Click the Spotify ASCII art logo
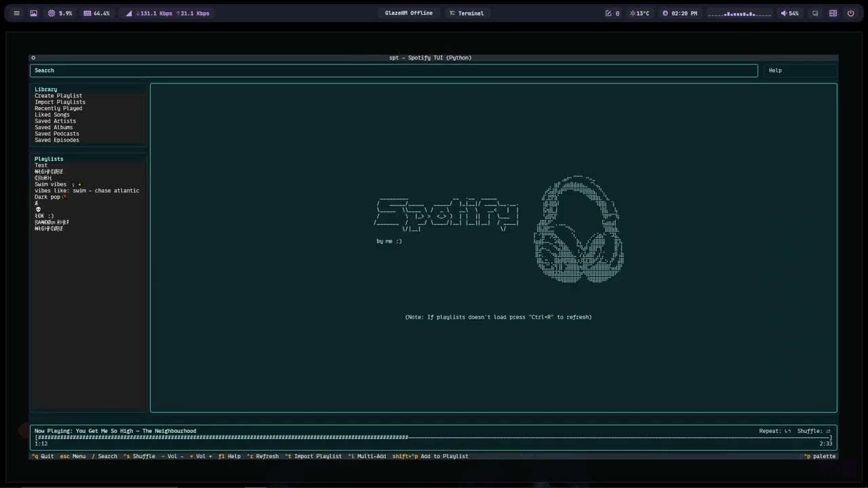Screen dimensions: 868x488 pyautogui.click(x=447, y=215)
